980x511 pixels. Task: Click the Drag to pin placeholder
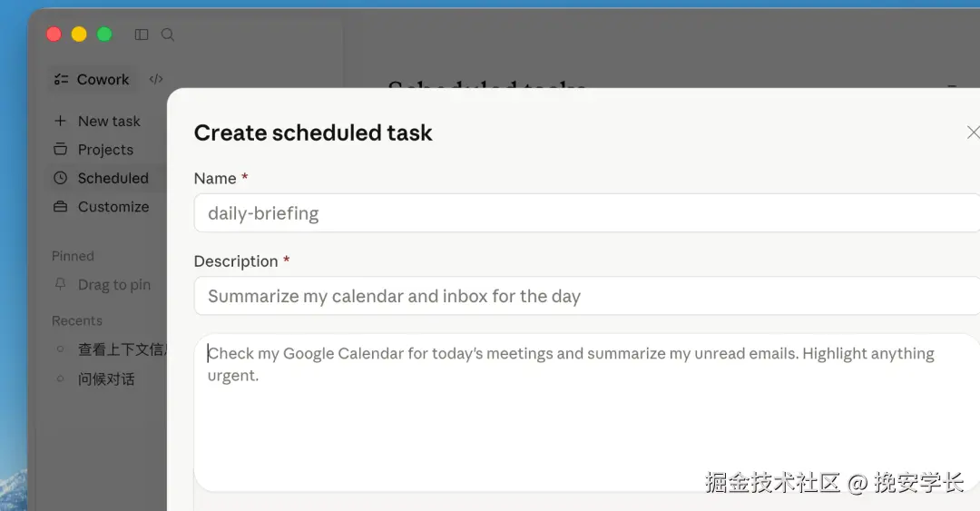coord(113,285)
